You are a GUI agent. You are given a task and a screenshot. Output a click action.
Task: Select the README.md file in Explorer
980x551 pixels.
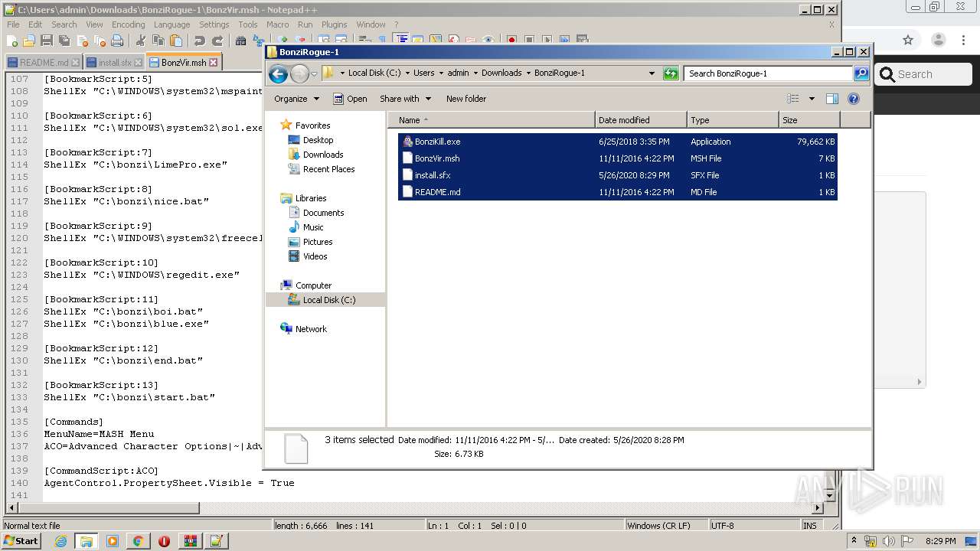[617, 192]
